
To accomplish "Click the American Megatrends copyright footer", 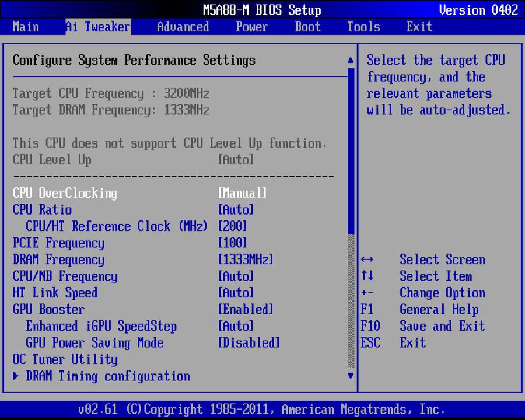I will tap(261, 409).
